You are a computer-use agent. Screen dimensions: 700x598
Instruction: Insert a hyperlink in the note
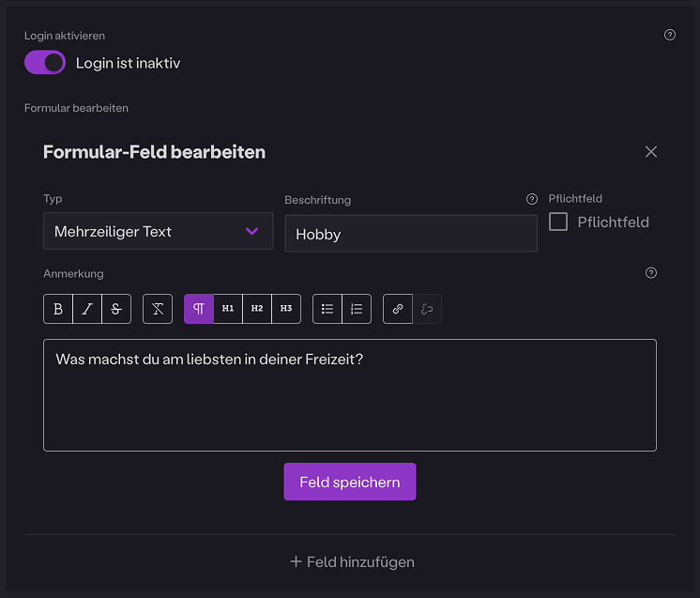coord(398,309)
